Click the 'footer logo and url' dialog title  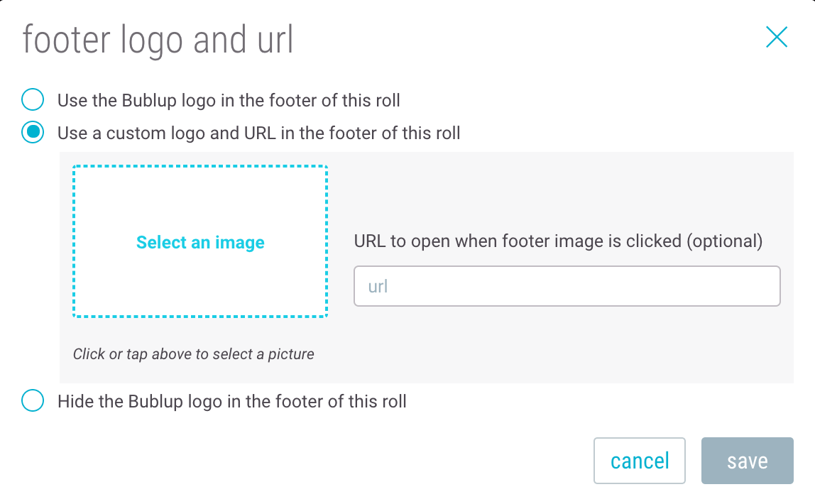click(x=158, y=40)
